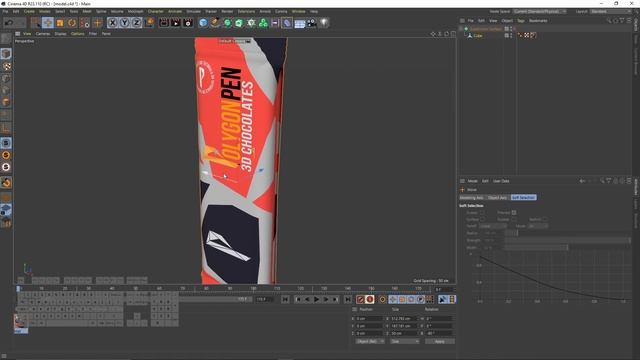Viewport: 640px width, 360px height.
Task: Select the Move tool in top toolbar
Action: pyautogui.click(x=48, y=23)
